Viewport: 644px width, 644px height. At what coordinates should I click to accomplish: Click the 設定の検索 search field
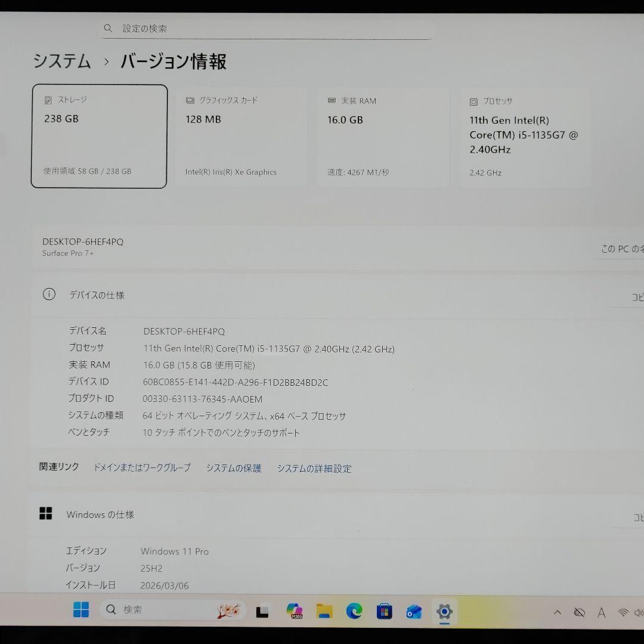265,28
